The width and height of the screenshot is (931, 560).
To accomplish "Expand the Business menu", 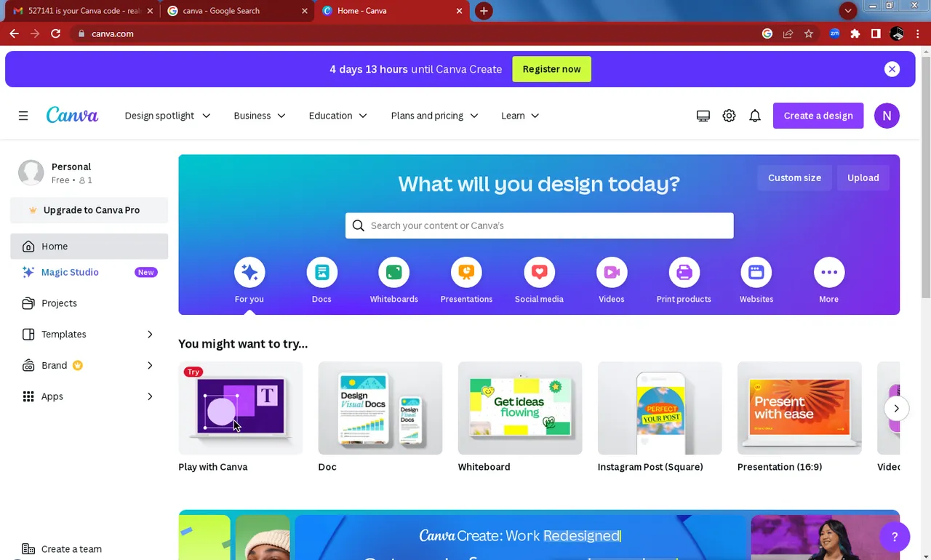I will click(260, 116).
